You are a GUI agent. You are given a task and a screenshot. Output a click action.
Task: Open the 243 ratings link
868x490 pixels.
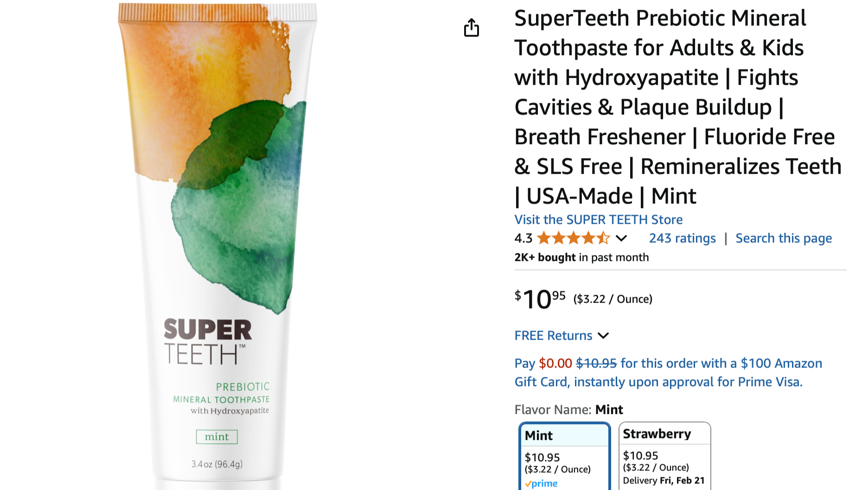click(x=682, y=238)
